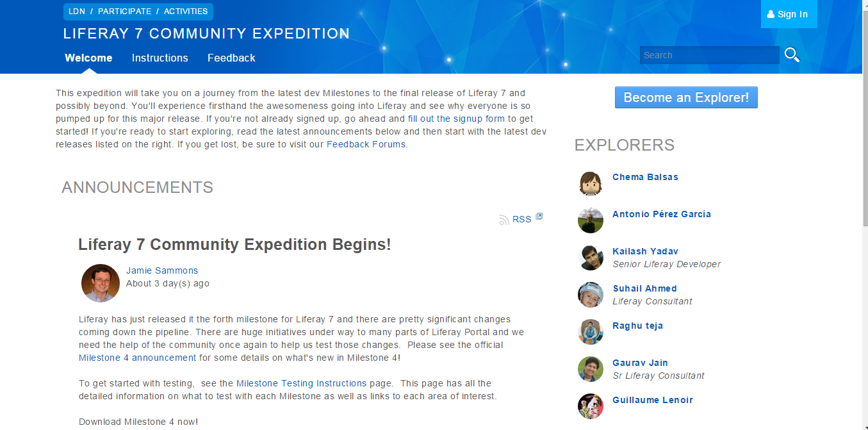Click 'Sr Liferay Consultant' subtitle
Image resolution: width=868 pixels, height=430 pixels.
[x=659, y=376]
